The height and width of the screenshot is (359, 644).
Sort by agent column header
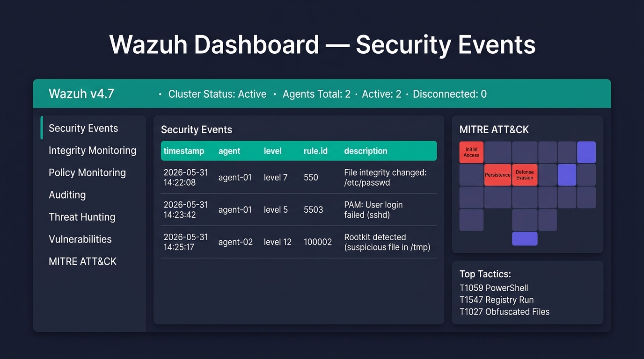[x=229, y=151]
